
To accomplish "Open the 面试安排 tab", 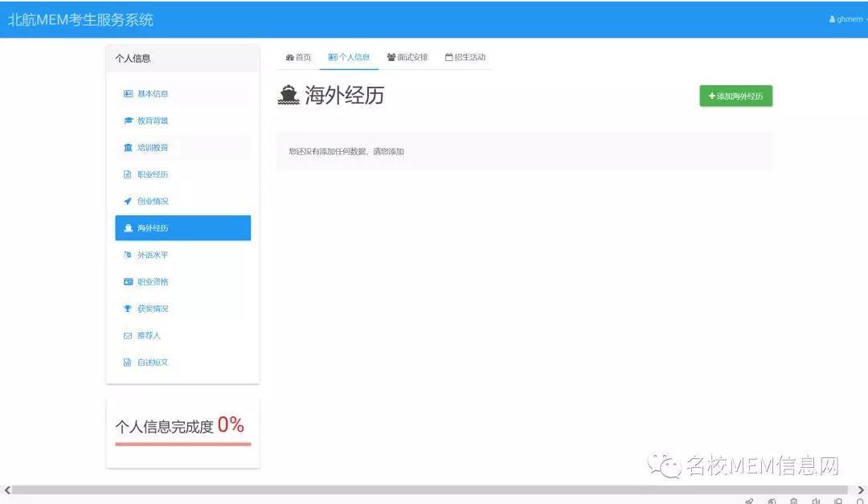I will [407, 57].
